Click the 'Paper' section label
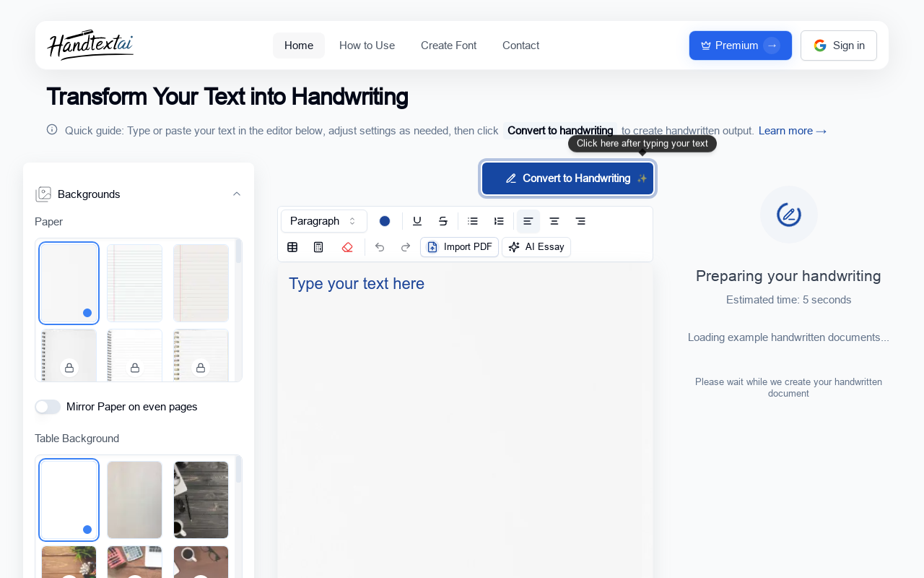The image size is (924, 578). [49, 222]
